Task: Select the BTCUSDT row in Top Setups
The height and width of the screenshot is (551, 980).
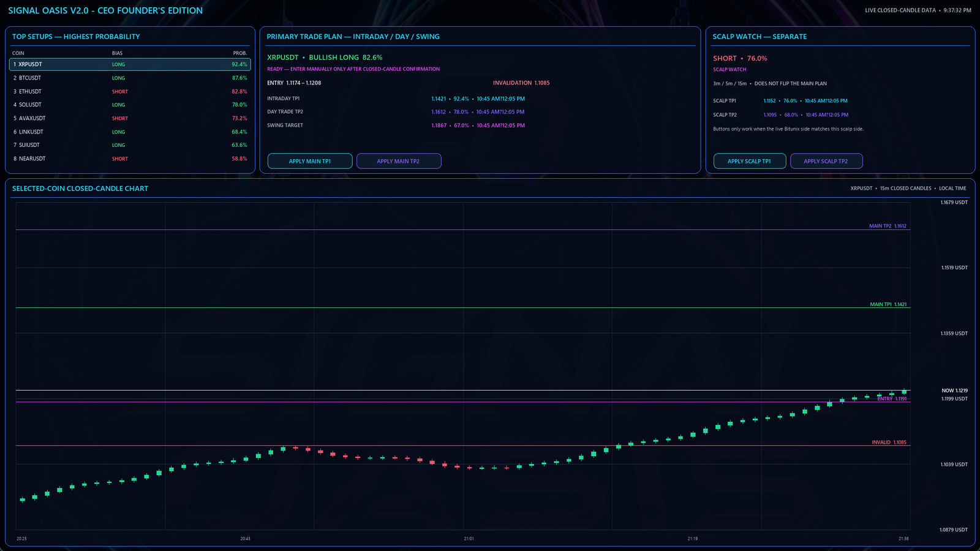Action: click(130, 78)
